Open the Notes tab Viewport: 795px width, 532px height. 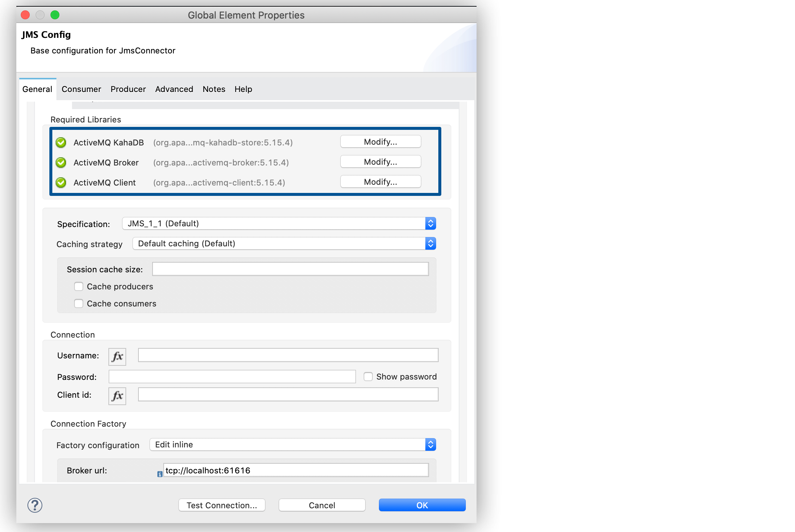(x=214, y=89)
